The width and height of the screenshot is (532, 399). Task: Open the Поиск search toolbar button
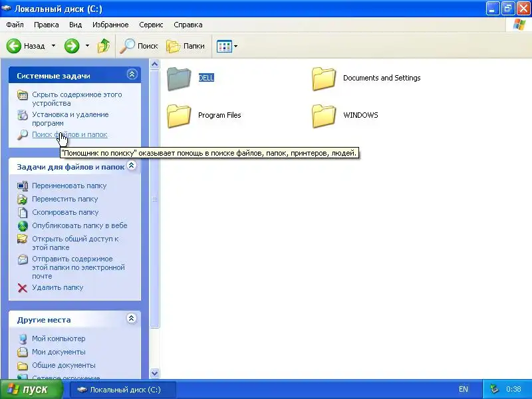tap(139, 46)
